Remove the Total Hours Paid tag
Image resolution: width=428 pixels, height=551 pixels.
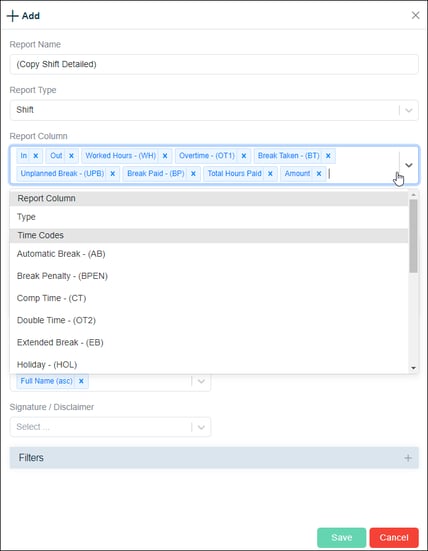(x=270, y=174)
